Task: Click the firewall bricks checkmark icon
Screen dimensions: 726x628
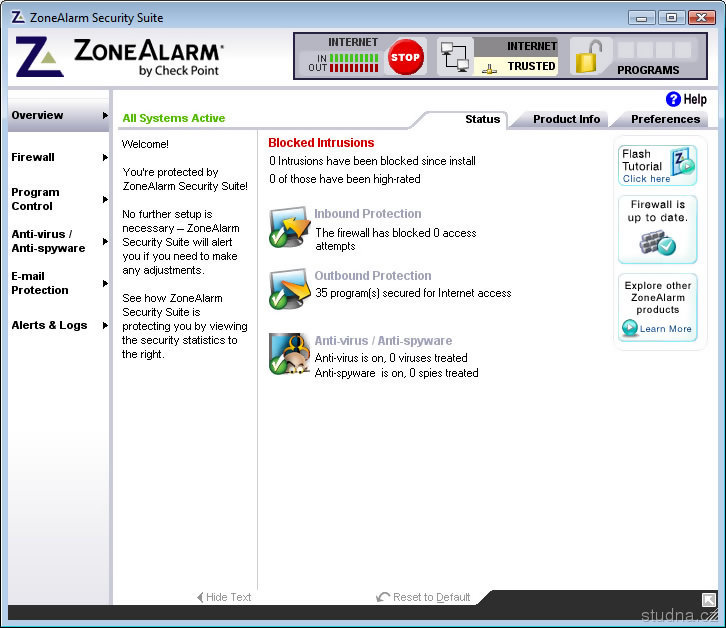Action: point(657,243)
